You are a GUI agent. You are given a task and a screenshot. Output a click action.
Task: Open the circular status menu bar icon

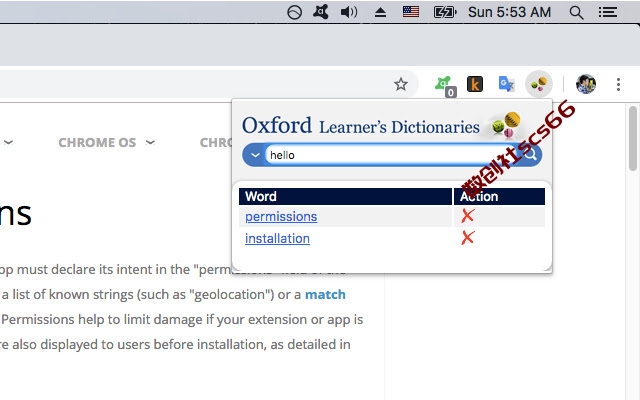click(294, 12)
